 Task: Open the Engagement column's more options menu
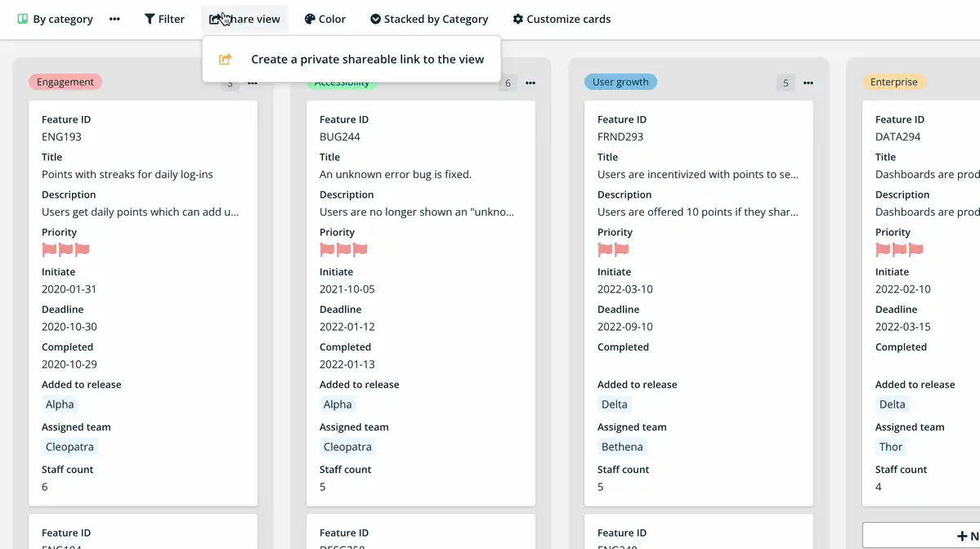252,83
